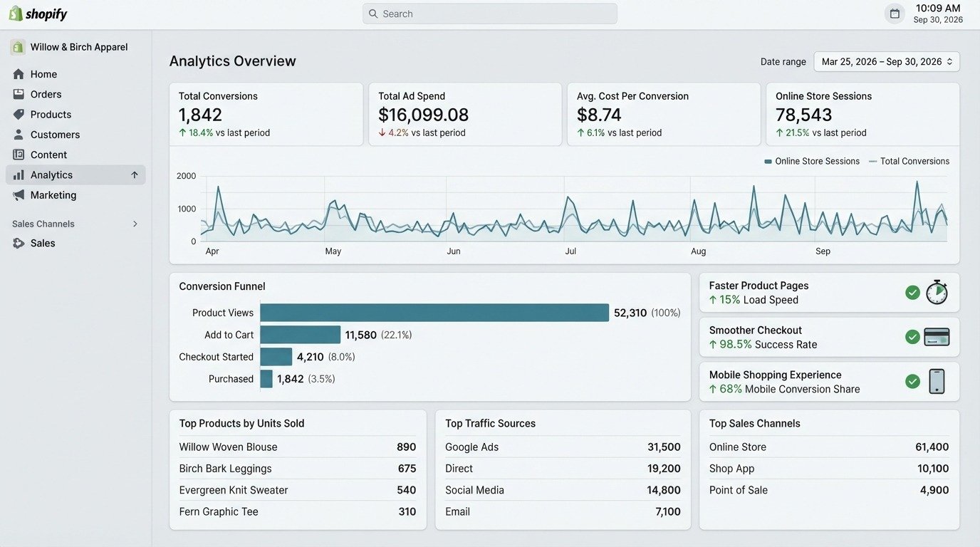Click the magnifier icon in the search box

373,14
